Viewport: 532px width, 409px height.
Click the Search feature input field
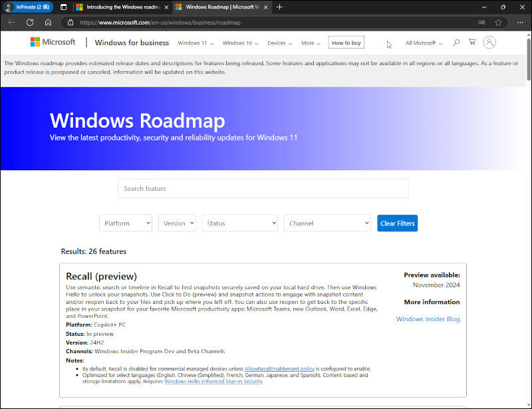pyautogui.click(x=263, y=188)
